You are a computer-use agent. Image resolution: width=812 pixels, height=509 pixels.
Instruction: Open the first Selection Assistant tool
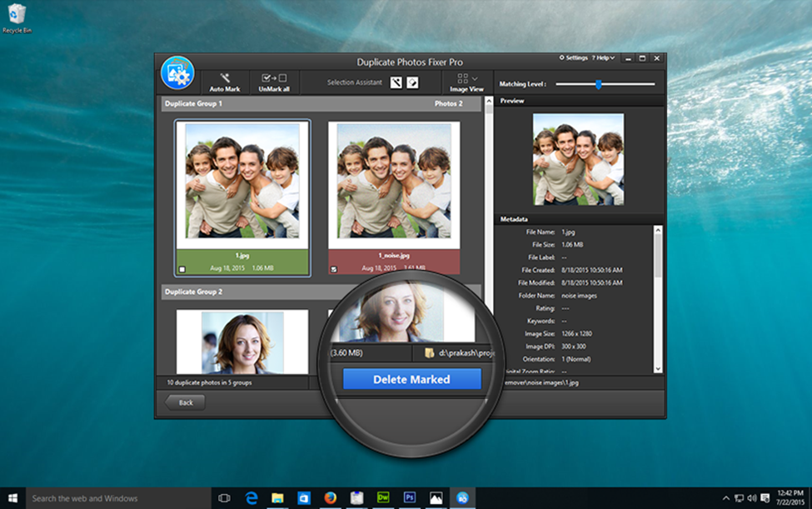tap(396, 82)
